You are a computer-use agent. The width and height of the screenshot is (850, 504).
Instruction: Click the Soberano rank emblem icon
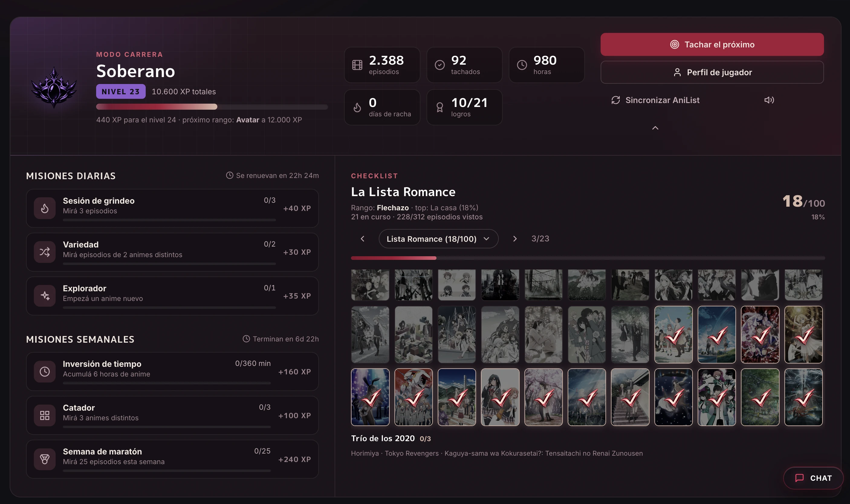click(54, 87)
